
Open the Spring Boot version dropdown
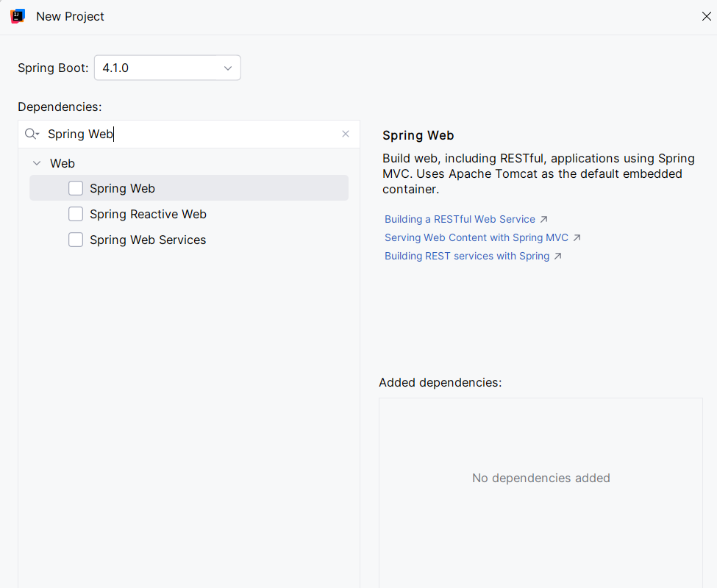168,68
